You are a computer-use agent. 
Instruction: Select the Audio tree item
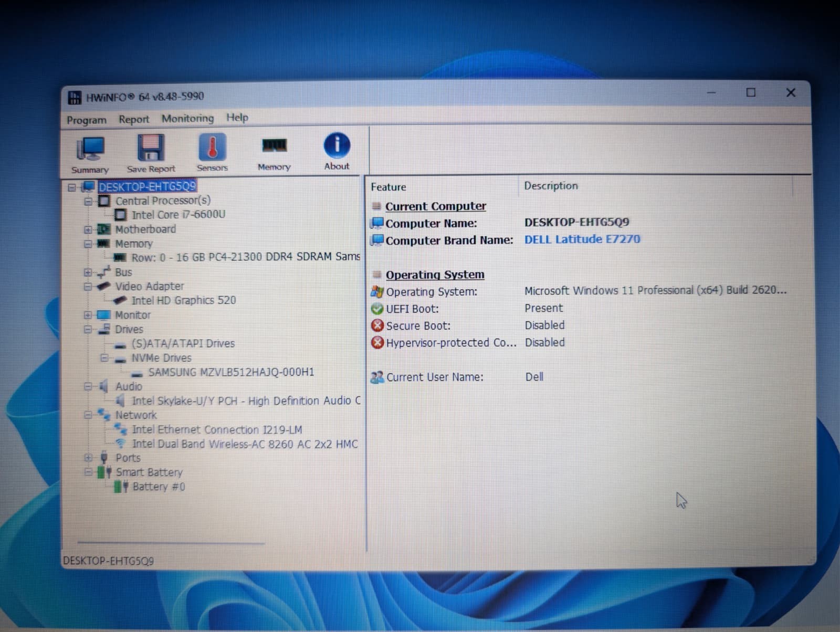(129, 386)
